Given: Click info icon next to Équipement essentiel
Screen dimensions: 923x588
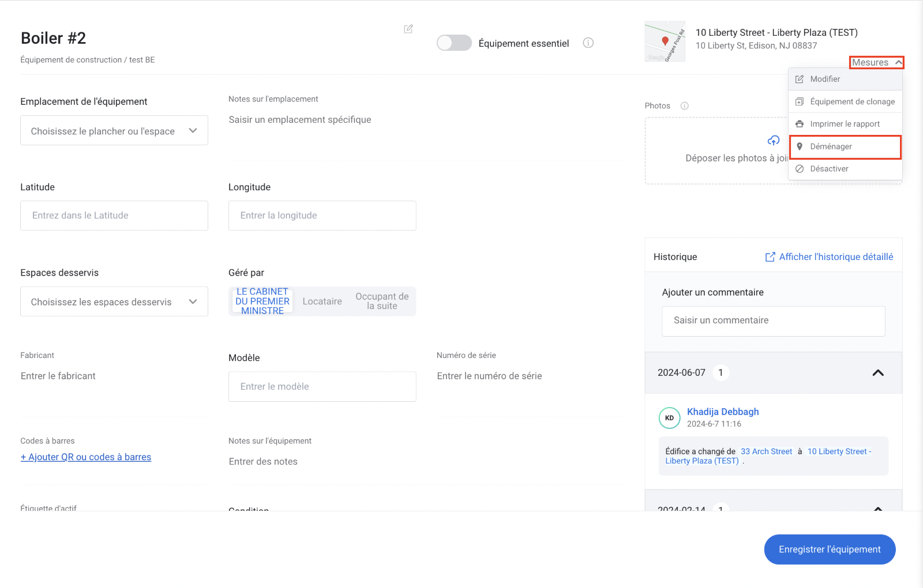Looking at the screenshot, I should [588, 43].
